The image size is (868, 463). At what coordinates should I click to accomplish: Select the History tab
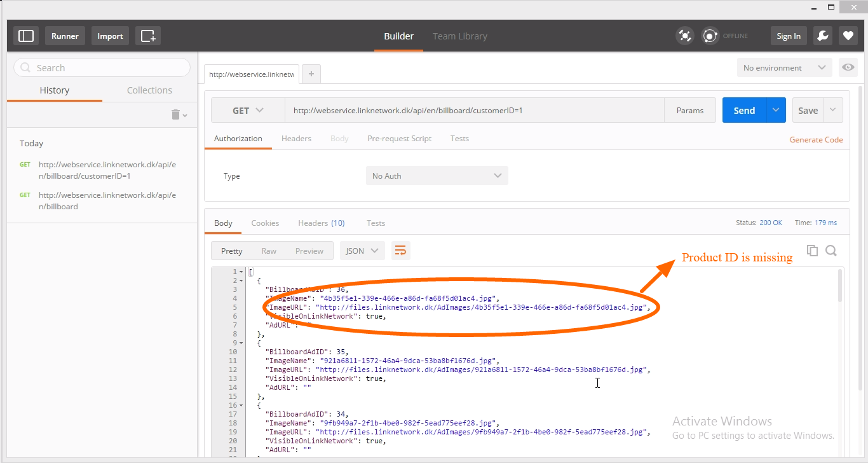click(x=55, y=90)
